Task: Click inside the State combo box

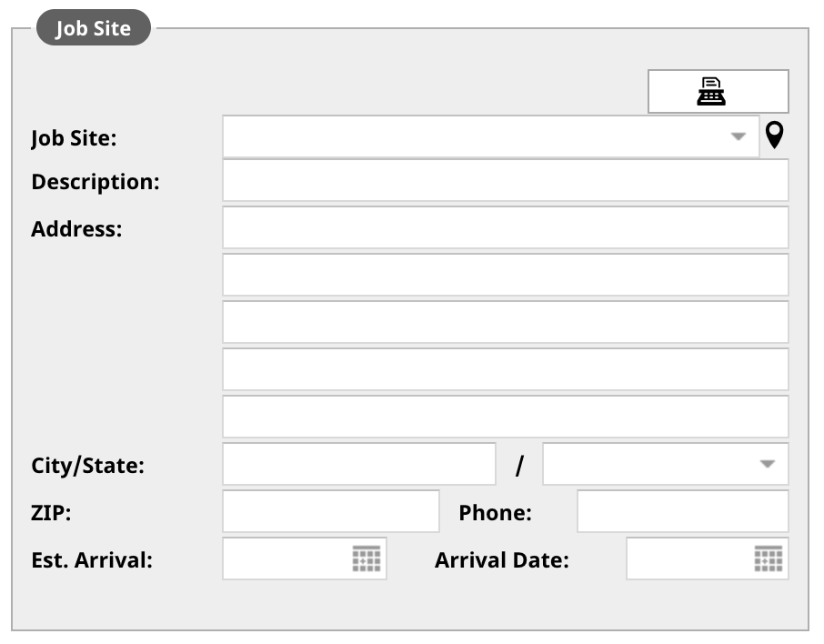Action: click(666, 464)
